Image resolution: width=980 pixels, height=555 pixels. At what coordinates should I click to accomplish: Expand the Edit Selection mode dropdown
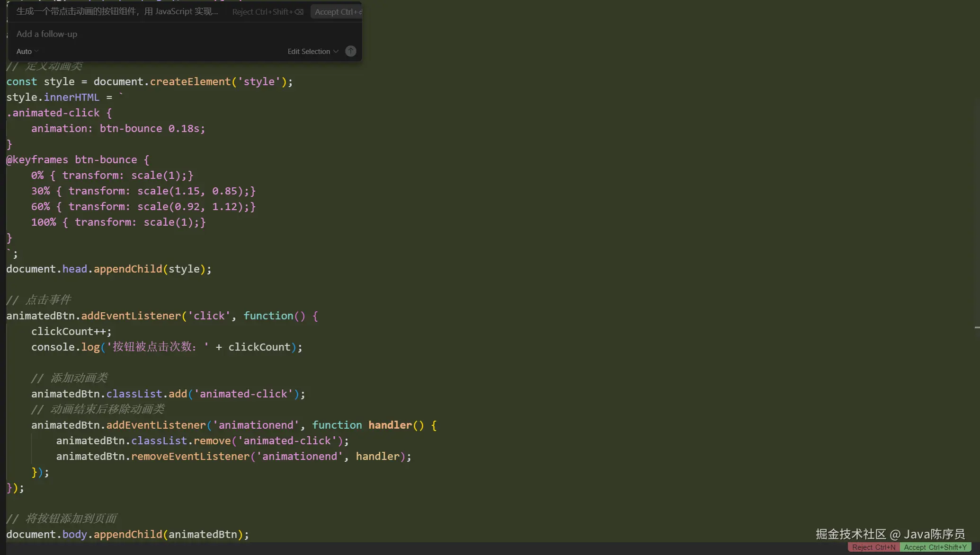(x=312, y=51)
